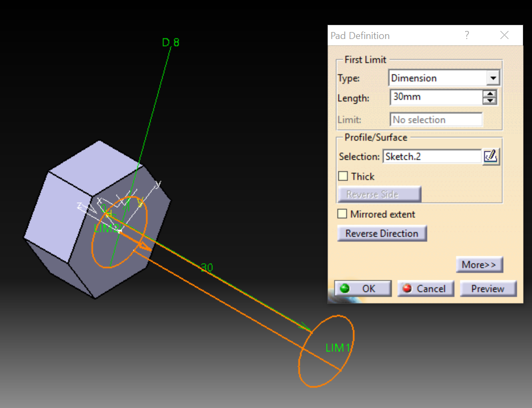Enable the Thick checkbox
Image resolution: width=532 pixels, height=408 pixels.
point(343,176)
